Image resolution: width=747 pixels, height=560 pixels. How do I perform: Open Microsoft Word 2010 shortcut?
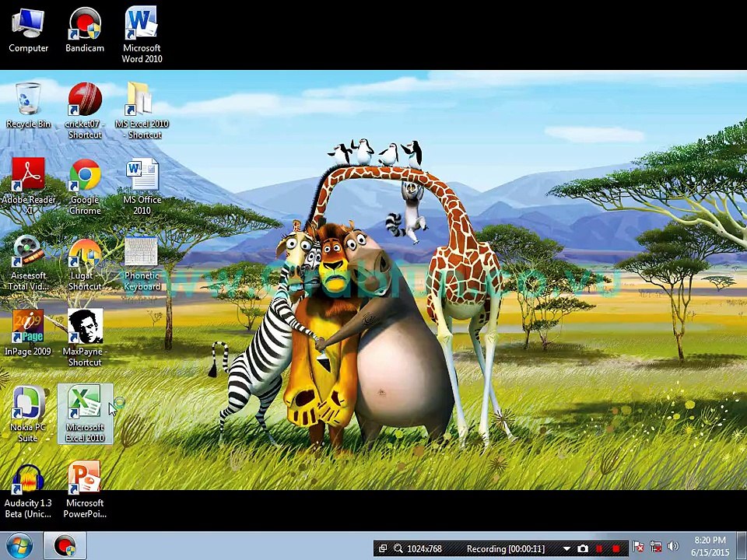142,35
